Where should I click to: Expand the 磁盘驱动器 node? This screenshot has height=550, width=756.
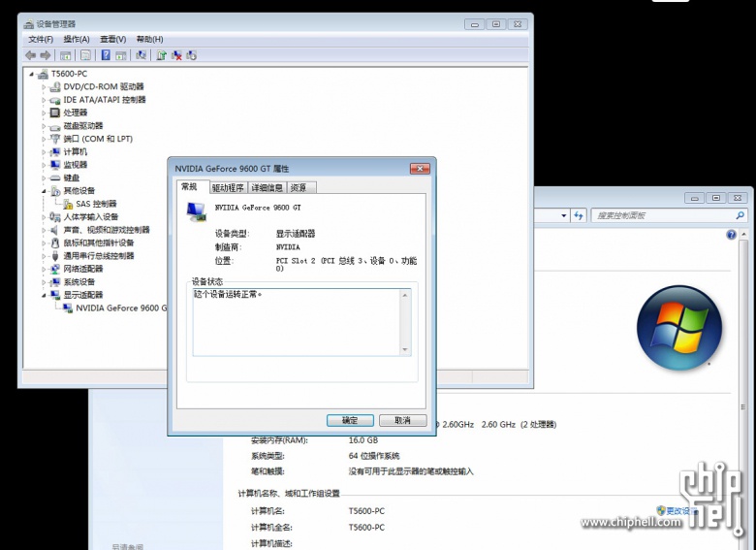44,126
